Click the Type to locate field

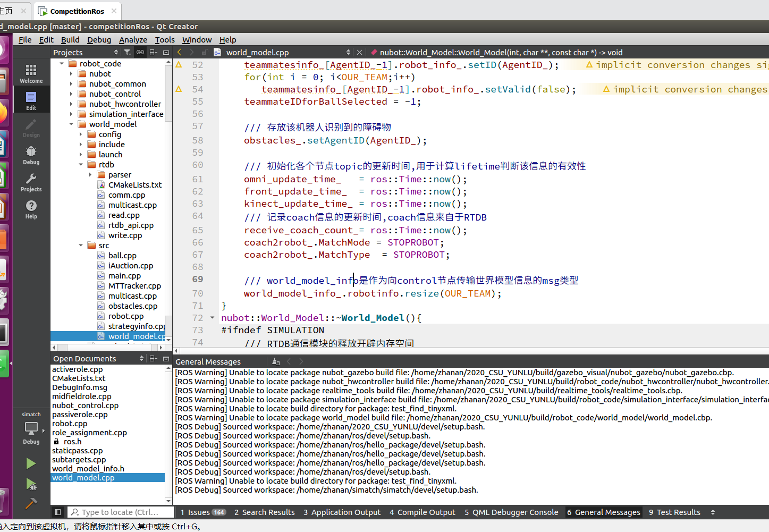coord(121,512)
